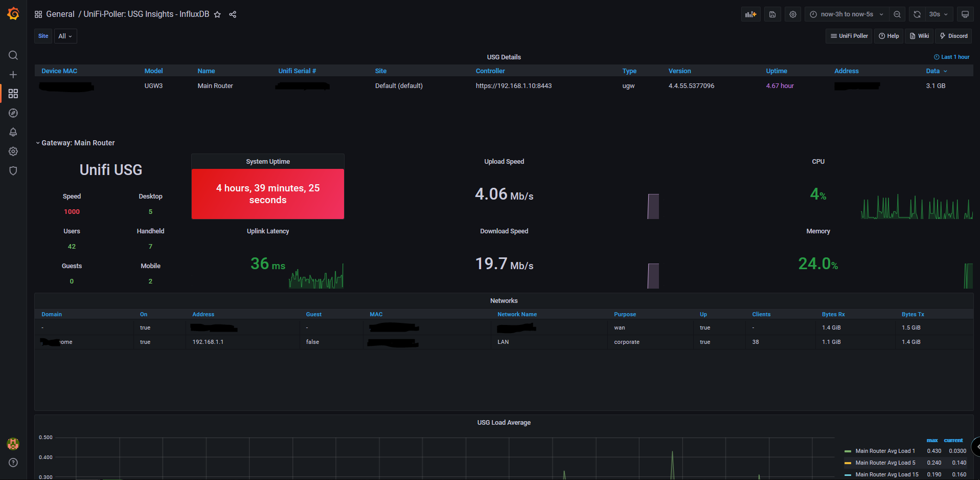
Task: Click controller URL https://192.168.1.10:8443
Action: (x=514, y=86)
